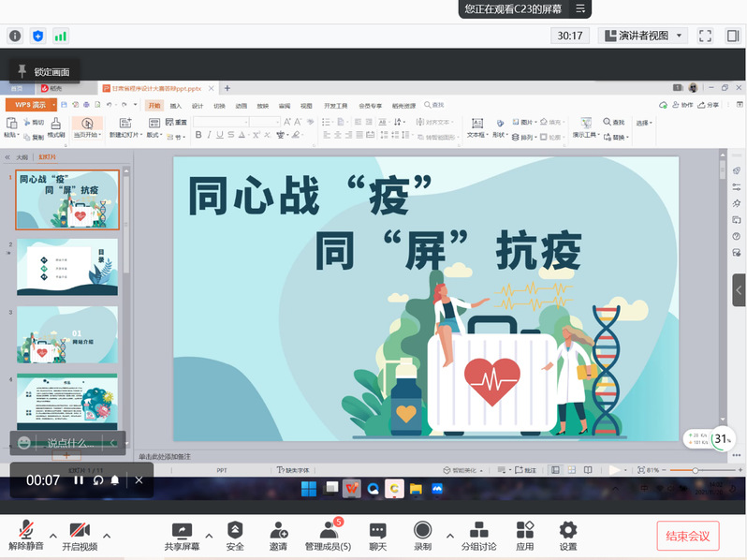This screenshot has height=560, width=747.
Task: Expand the 演讲者视图 view dropdown
Action: tap(642, 36)
